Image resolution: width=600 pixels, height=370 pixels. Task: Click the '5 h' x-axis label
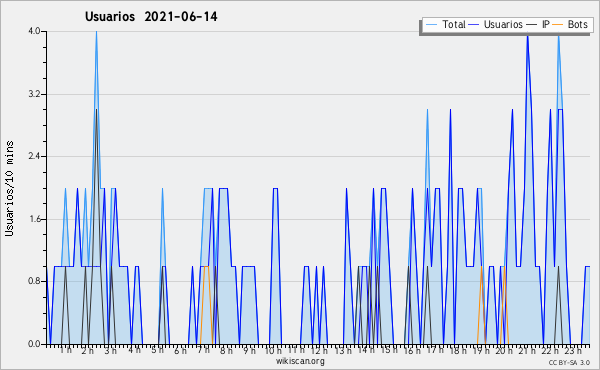pos(157,350)
